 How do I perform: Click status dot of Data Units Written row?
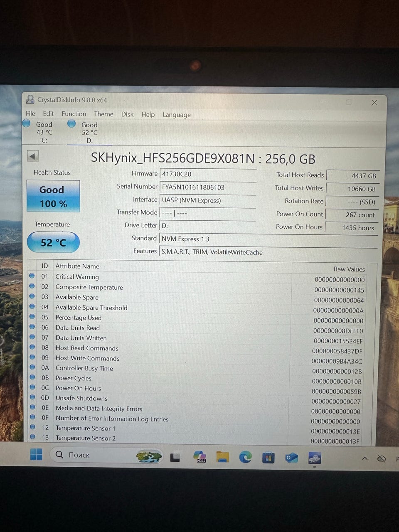click(x=32, y=337)
